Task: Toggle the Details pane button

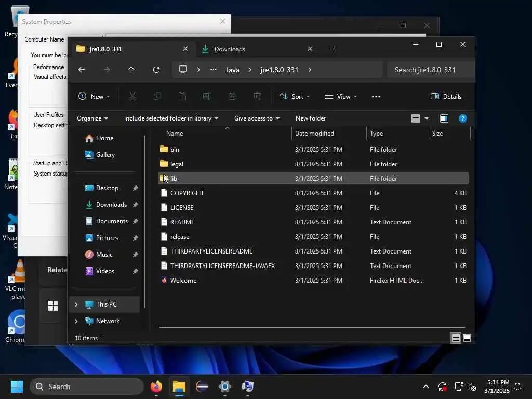Action: click(x=446, y=96)
